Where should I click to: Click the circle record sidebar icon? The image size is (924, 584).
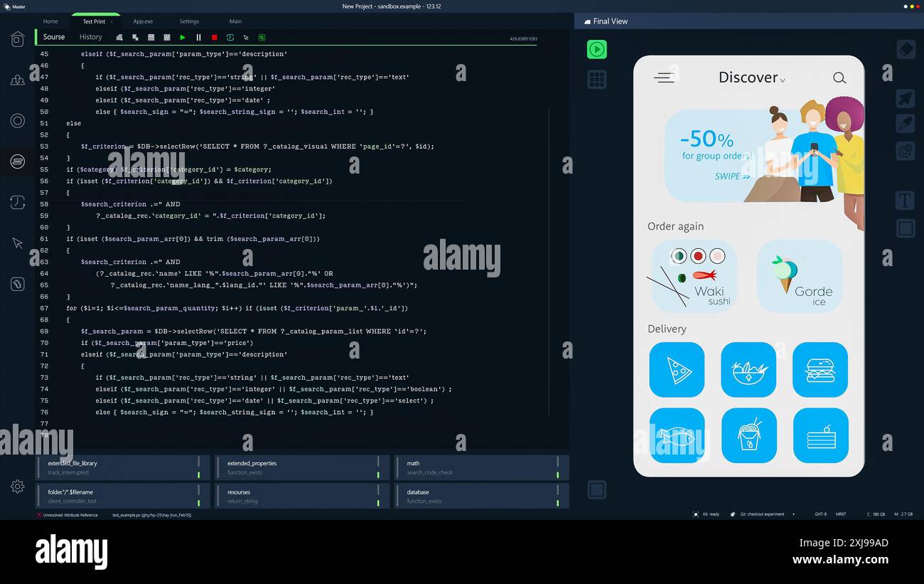pyautogui.click(x=18, y=121)
